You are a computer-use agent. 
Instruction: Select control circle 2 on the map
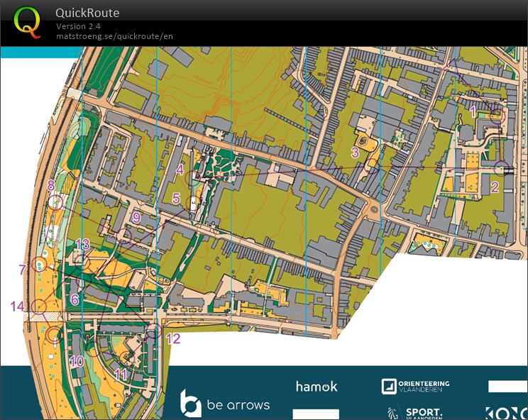coord(502,168)
